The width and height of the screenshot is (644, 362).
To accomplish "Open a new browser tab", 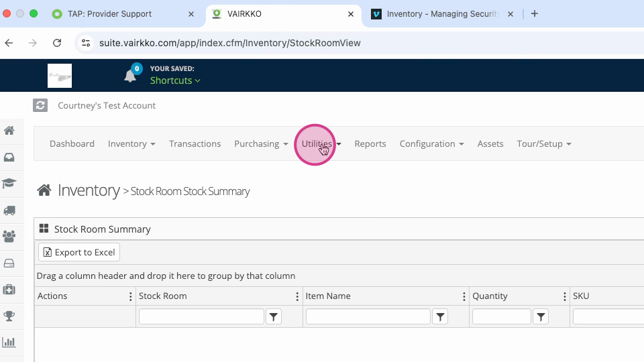I will pyautogui.click(x=535, y=13).
